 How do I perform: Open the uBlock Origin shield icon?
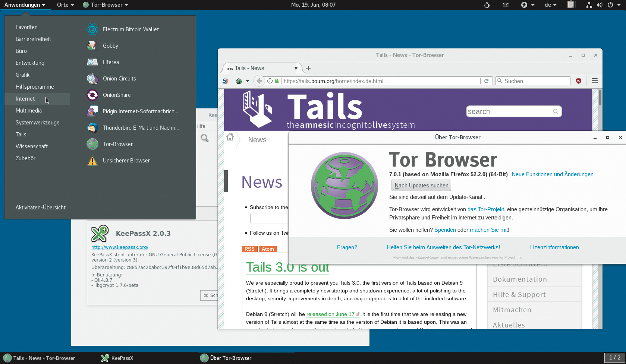[x=579, y=81]
